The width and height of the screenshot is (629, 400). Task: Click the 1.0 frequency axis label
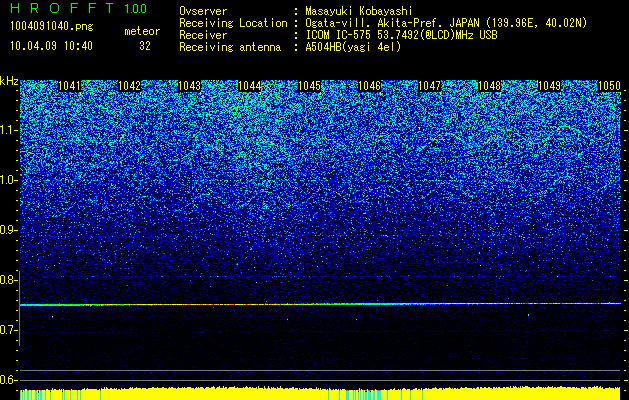pyautogui.click(x=8, y=181)
